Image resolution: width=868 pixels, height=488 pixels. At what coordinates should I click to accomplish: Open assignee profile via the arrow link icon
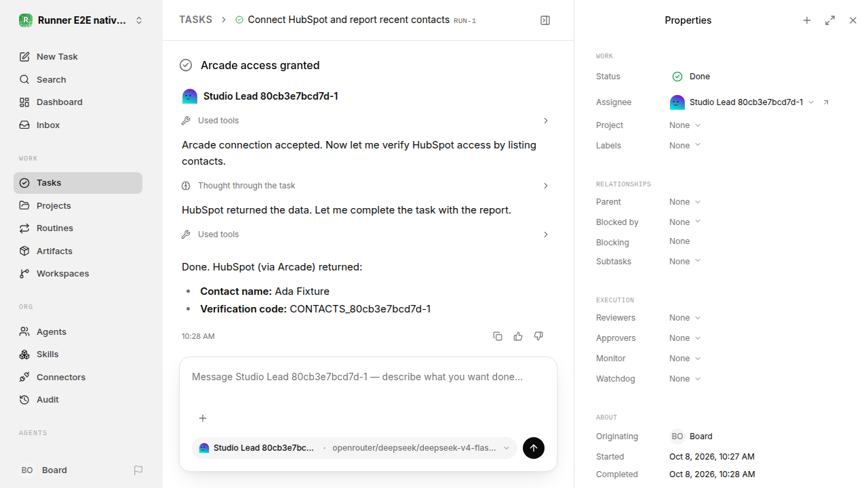pyautogui.click(x=826, y=102)
